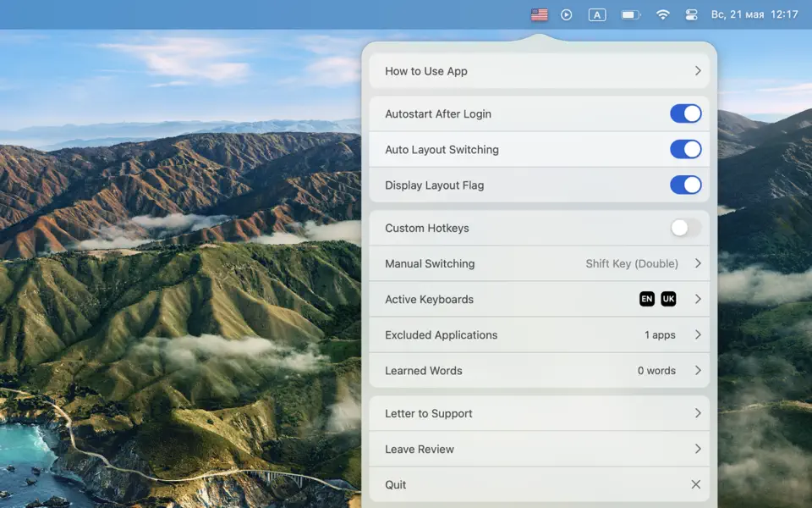
Task: Click the battery icon in menu bar
Action: click(x=629, y=14)
